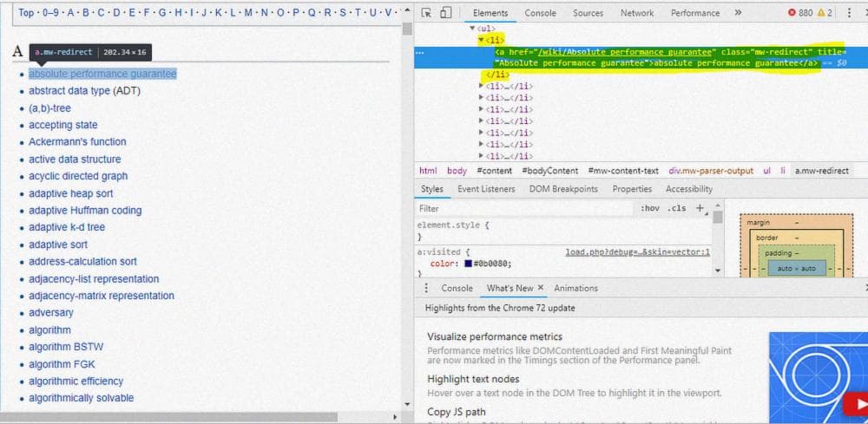Image resolution: width=868 pixels, height=424 pixels.
Task: Select the Accessibility tab
Action: coord(689,189)
